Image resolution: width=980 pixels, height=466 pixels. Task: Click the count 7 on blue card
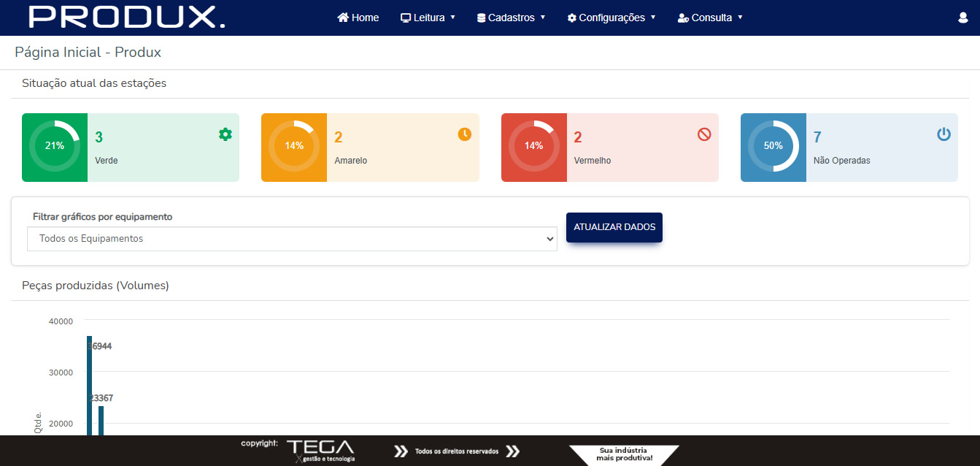coord(818,137)
